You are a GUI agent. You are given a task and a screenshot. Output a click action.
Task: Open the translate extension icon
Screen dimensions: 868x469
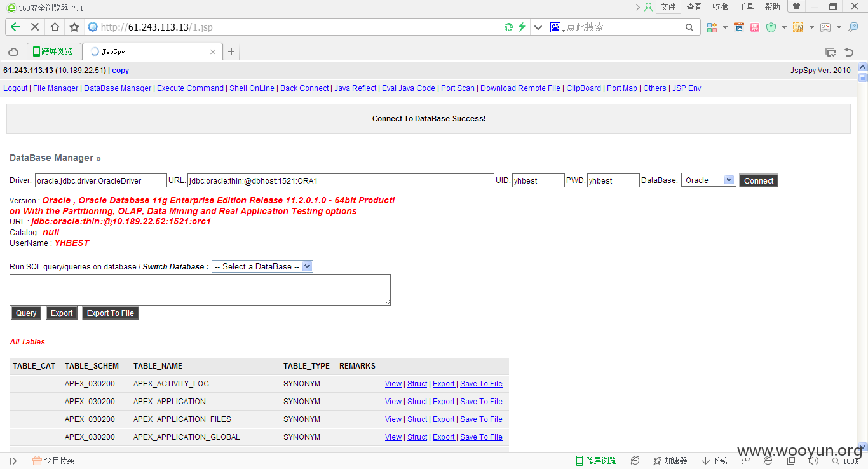click(738, 27)
